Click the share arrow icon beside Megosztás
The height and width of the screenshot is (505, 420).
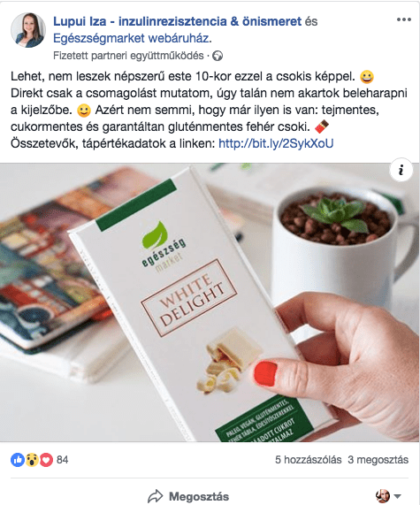pyautogui.click(x=156, y=496)
